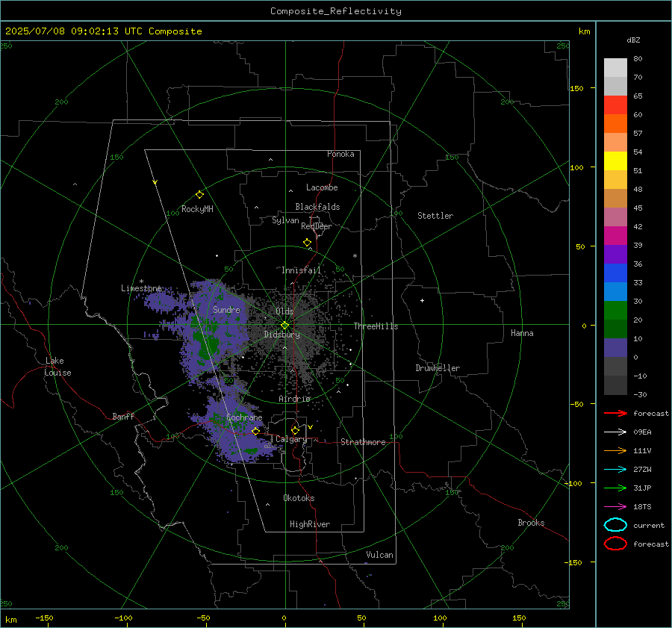Viewport: 672px width, 628px height.
Task: Click the Cochrane label
Action: click(x=244, y=417)
